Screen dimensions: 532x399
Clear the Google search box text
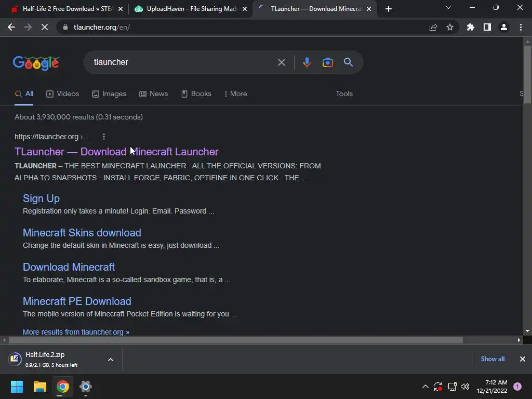click(281, 62)
